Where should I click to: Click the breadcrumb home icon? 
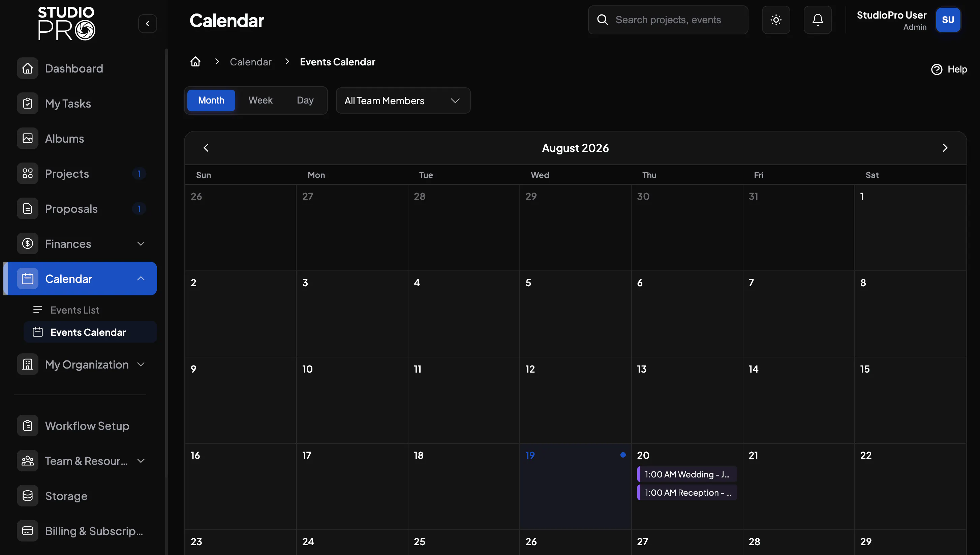click(195, 62)
